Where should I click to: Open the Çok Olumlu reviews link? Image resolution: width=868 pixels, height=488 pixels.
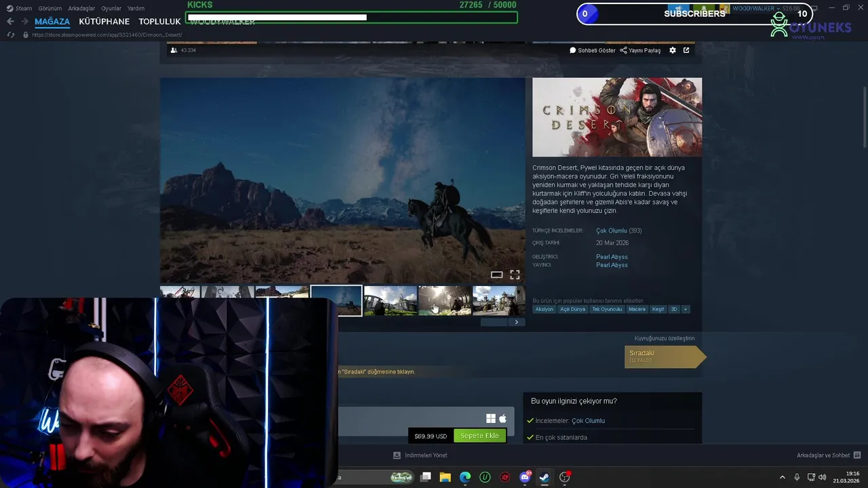tap(612, 230)
